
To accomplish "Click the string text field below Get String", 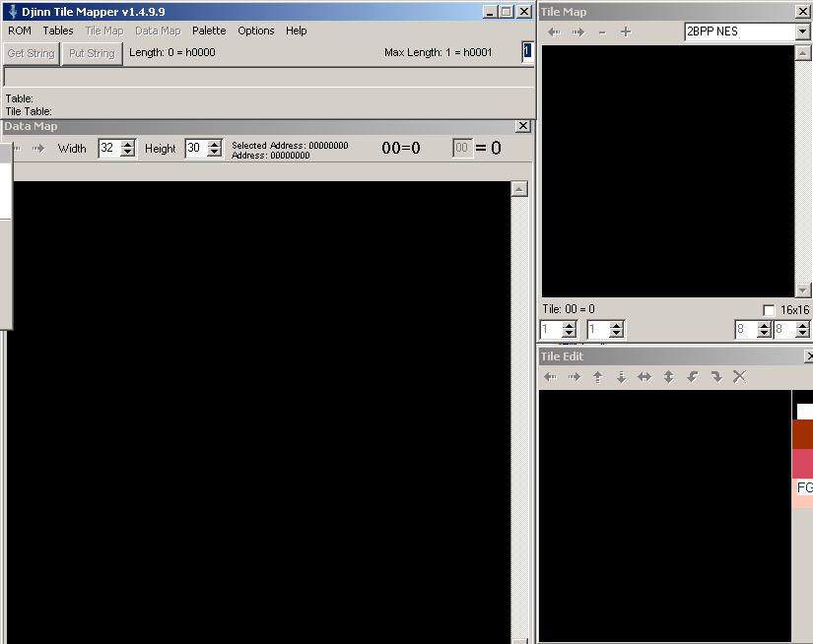I will (269, 77).
